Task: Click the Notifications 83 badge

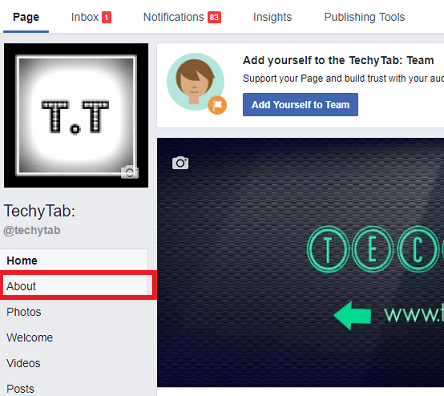Action: pyautogui.click(x=214, y=17)
